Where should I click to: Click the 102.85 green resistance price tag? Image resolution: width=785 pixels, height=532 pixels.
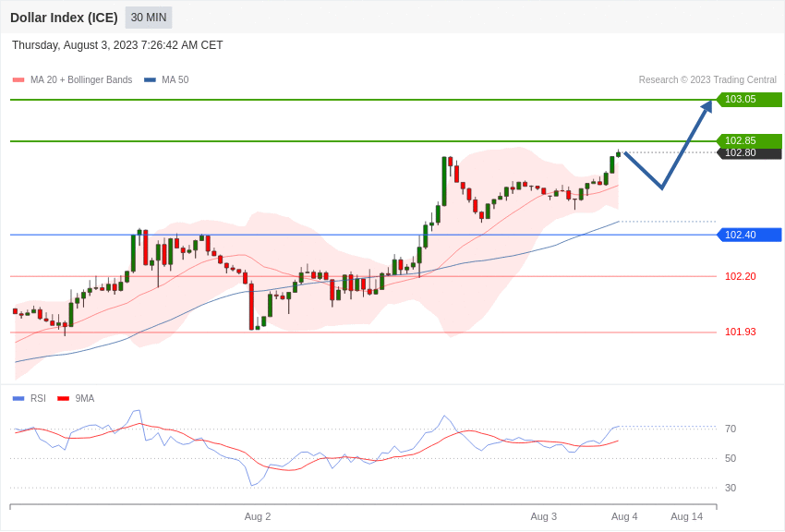750,140
